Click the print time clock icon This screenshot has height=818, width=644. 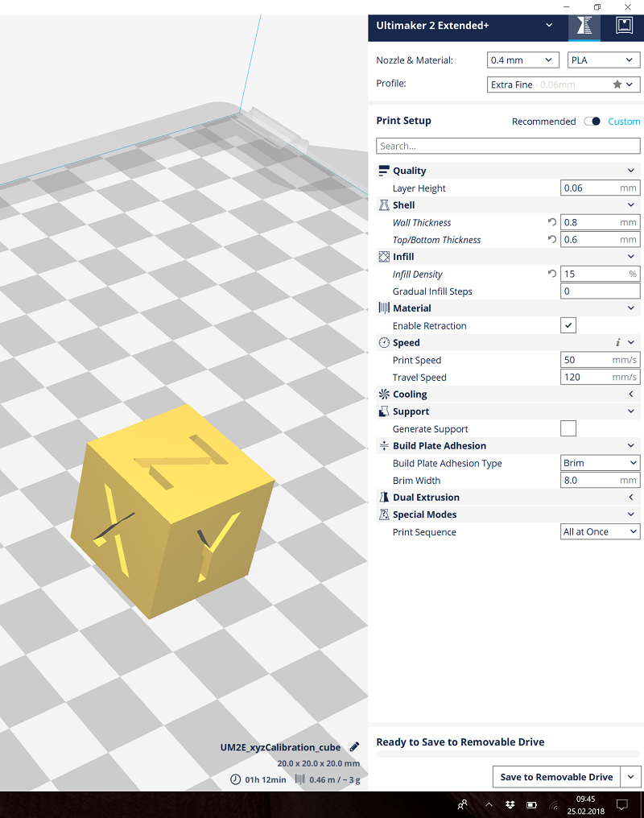(x=236, y=779)
